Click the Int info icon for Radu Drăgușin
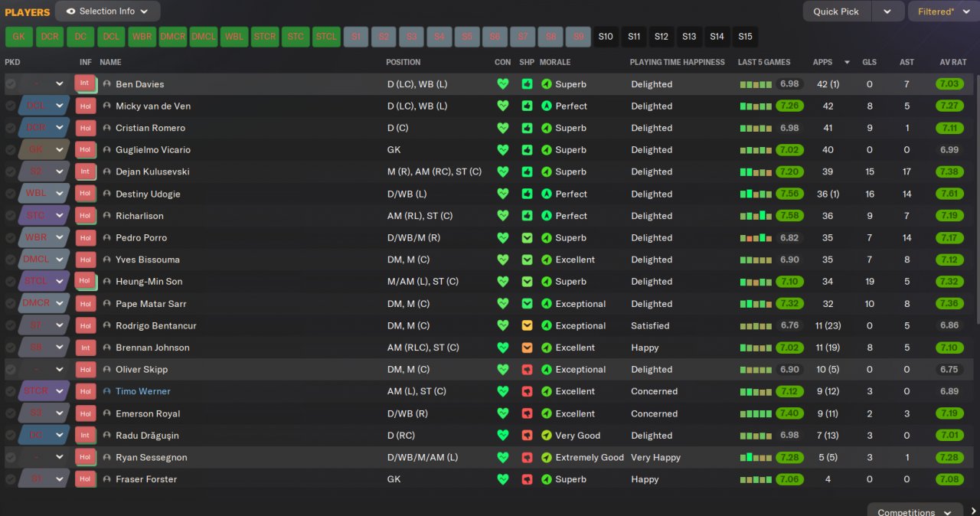 [x=85, y=435]
